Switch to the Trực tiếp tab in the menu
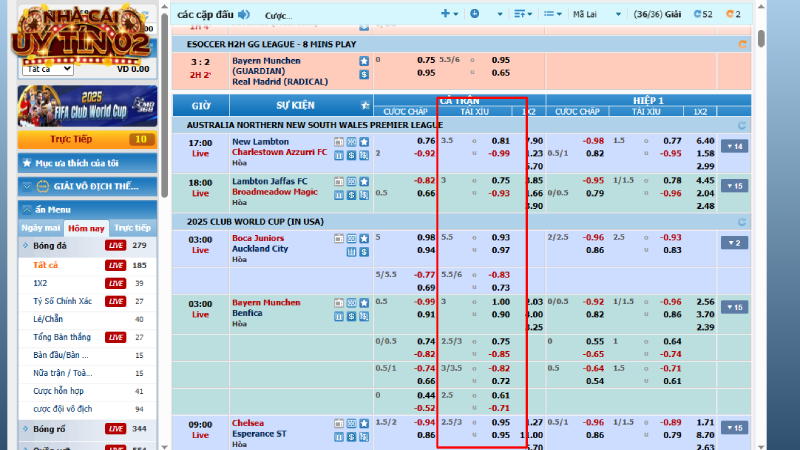 point(132,228)
